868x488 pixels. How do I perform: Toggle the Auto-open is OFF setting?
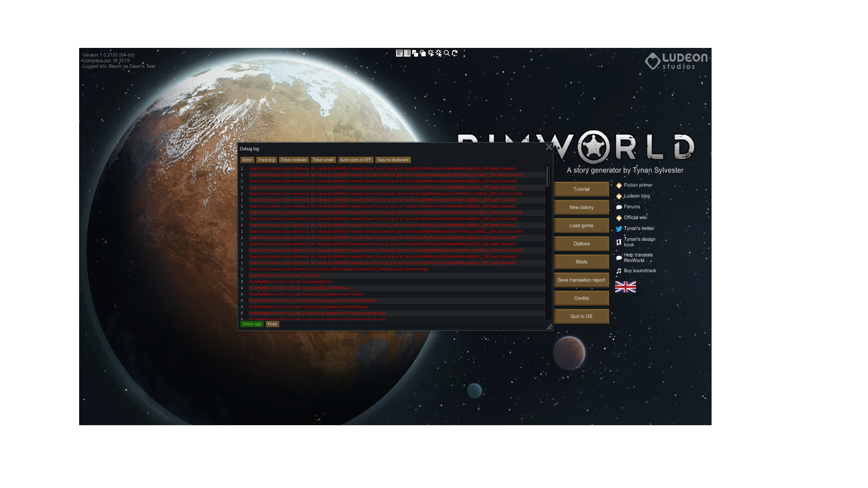coord(355,160)
